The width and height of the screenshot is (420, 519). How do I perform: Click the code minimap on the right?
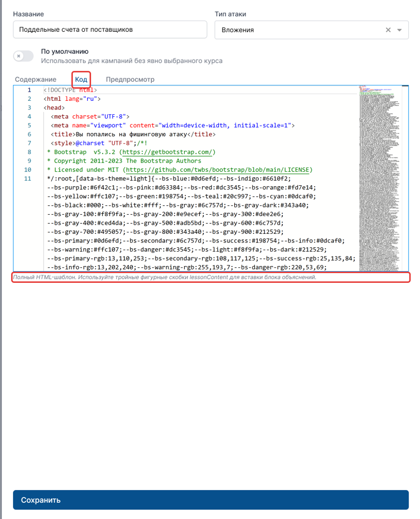380,179
